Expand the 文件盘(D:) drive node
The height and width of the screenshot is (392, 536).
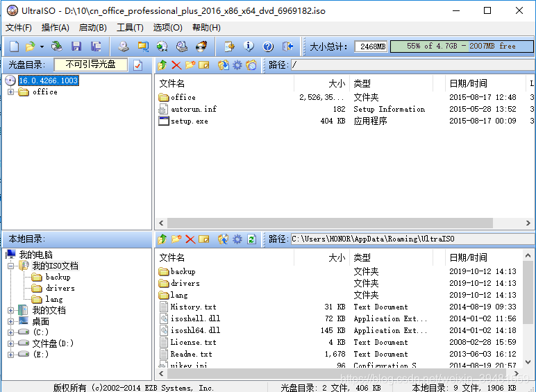coord(11,343)
